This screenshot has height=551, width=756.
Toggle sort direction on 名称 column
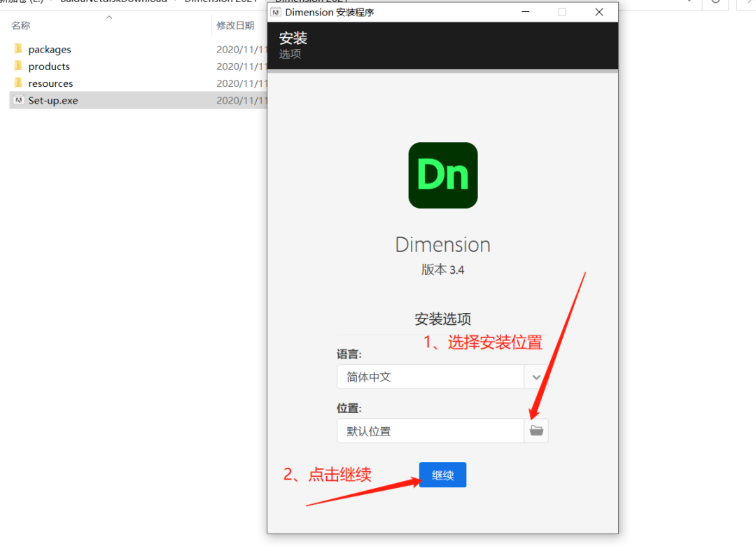[x=20, y=25]
